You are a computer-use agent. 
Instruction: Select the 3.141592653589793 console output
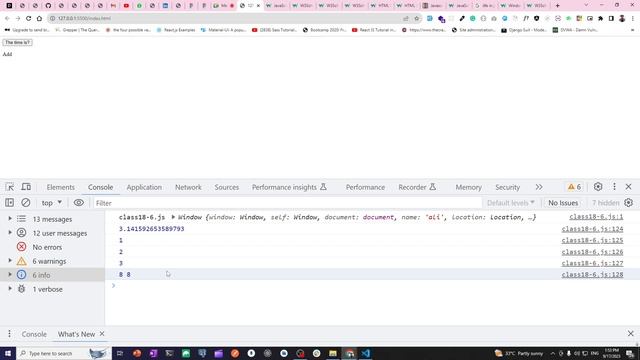(151, 229)
